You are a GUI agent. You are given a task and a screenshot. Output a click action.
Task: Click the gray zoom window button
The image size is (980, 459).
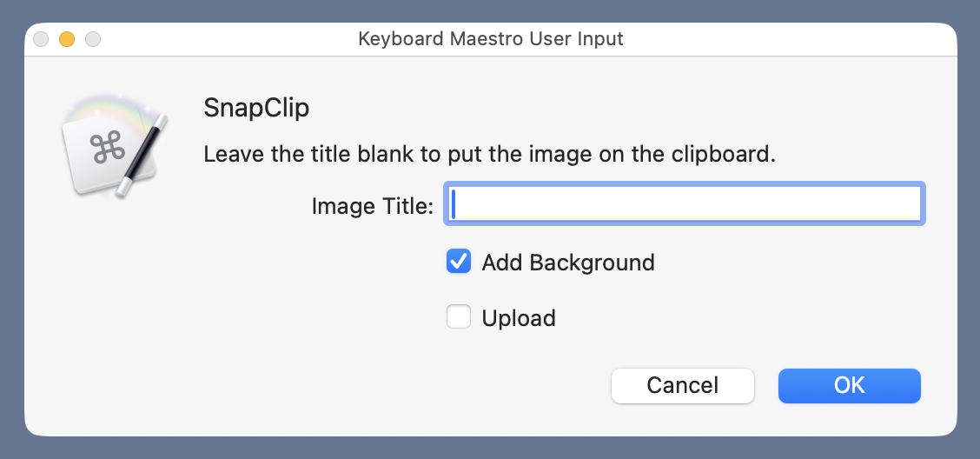(x=92, y=39)
